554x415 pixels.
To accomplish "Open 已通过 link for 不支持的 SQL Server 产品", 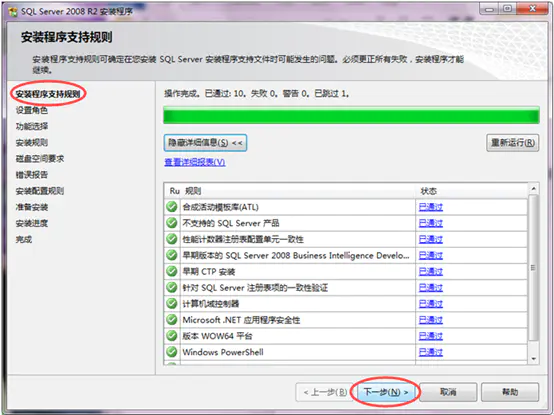I will point(431,223).
